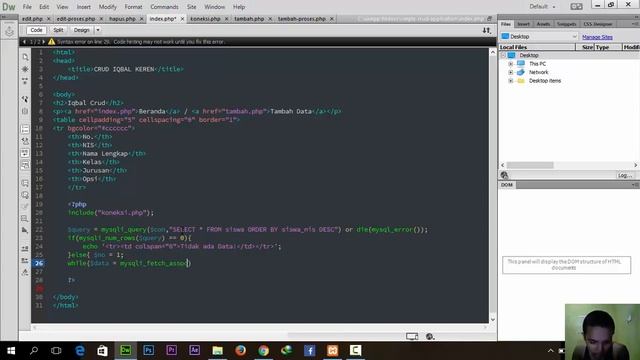Click the globe preview icon in status bar
The image size is (640, 360).
430,336
